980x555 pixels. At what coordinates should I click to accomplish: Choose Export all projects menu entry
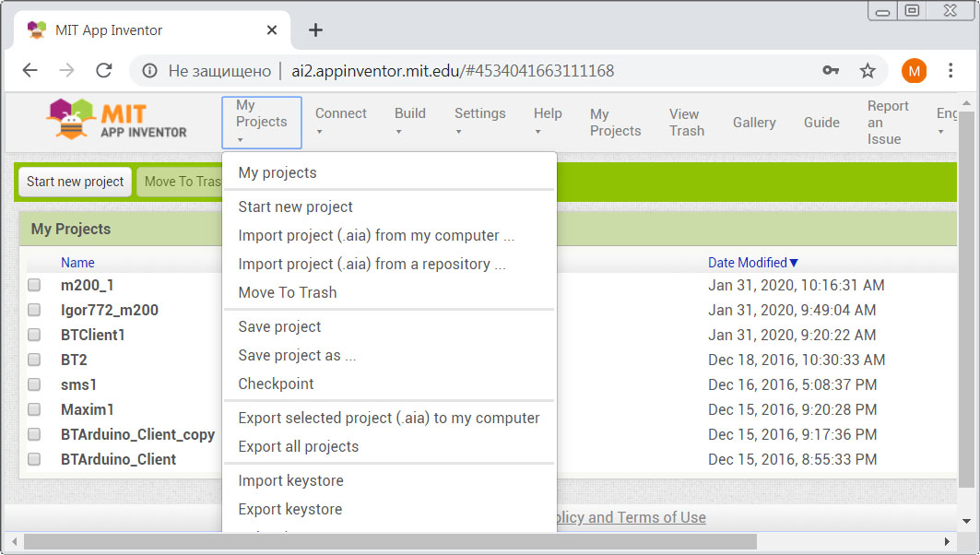(x=298, y=446)
